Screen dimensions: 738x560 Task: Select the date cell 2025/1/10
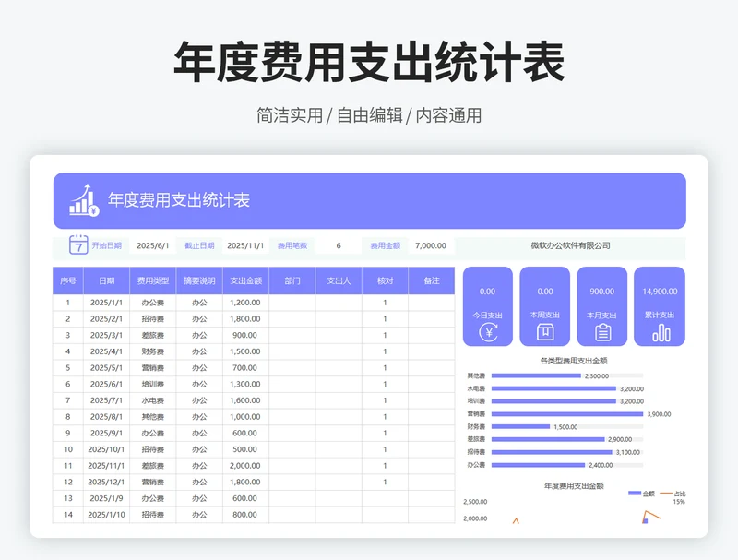click(106, 515)
